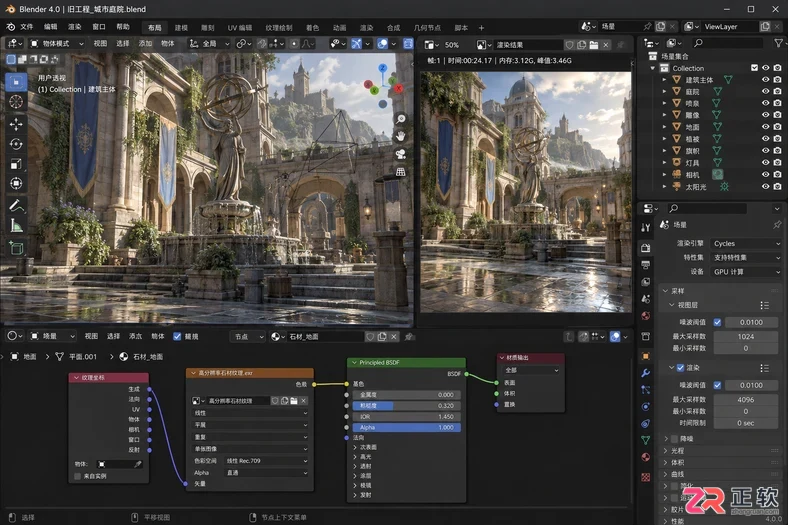The height and width of the screenshot is (525, 788).
Task: Activate the Move tool in the viewport
Action: 16,124
